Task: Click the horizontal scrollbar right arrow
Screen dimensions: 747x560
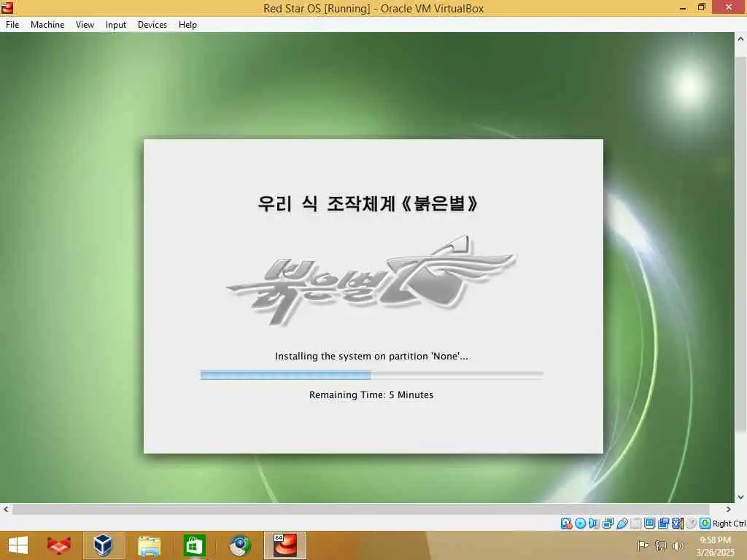Action: tap(729, 509)
